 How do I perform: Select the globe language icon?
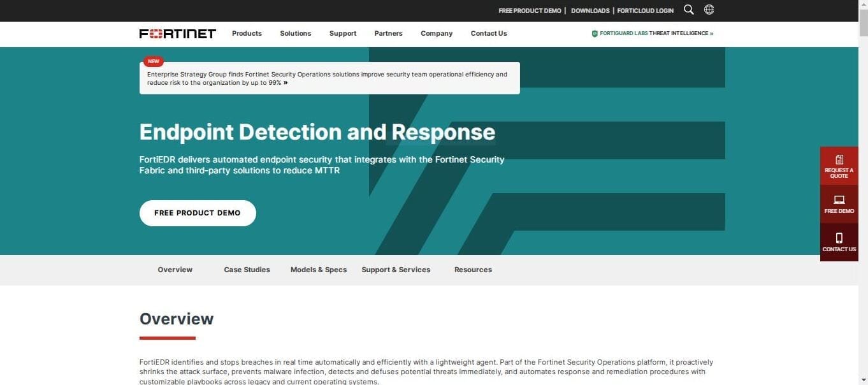click(709, 10)
